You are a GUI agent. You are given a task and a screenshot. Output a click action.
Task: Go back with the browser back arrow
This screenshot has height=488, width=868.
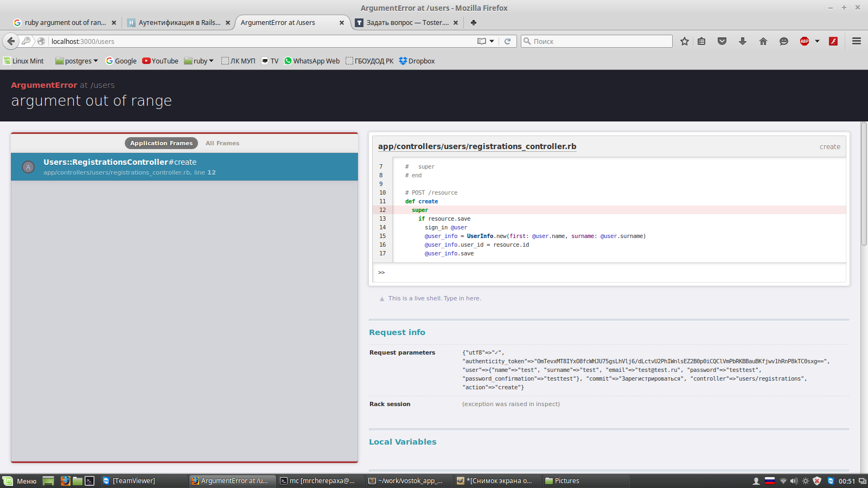(11, 41)
